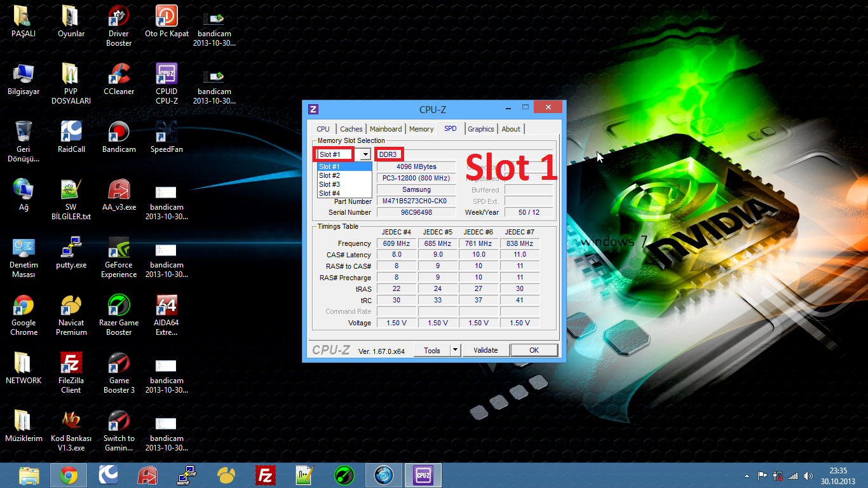Open the Mainboard tab

point(386,129)
